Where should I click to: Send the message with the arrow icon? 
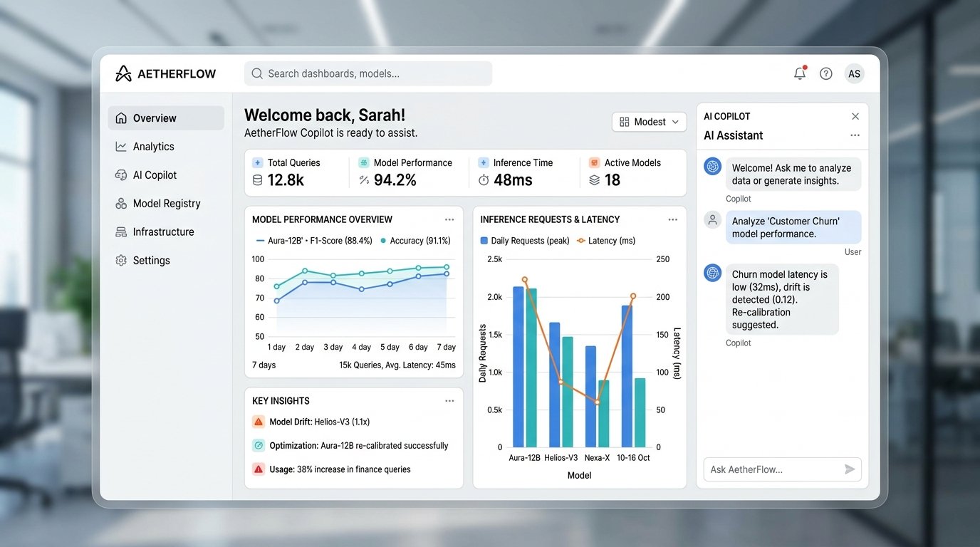(x=850, y=469)
